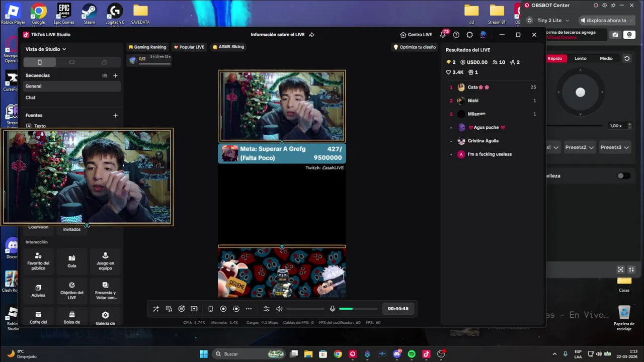Image resolution: width=644 pixels, height=362 pixels.
Task: Open the Secuencias list menu icon
Action: [105, 75]
